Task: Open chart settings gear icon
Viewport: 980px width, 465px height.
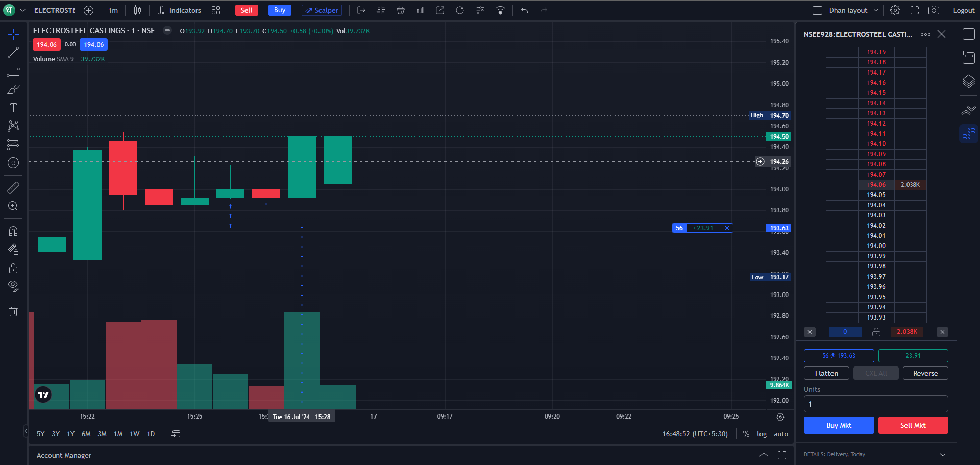Action: click(895, 10)
